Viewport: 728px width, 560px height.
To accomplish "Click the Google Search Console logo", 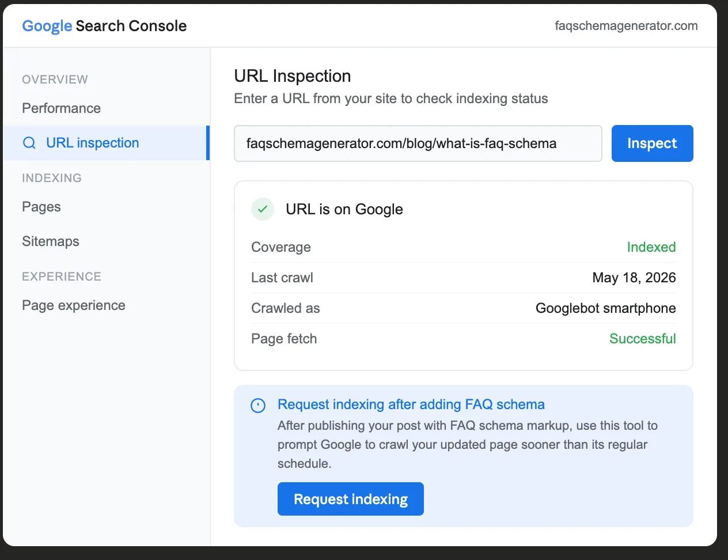I will click(104, 26).
